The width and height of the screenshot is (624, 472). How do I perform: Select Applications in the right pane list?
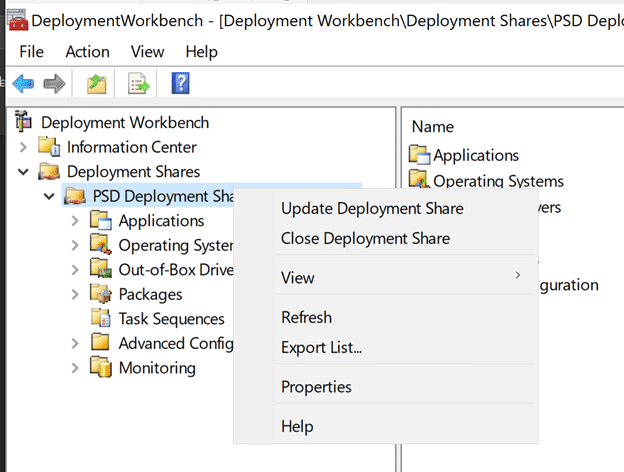(476, 155)
